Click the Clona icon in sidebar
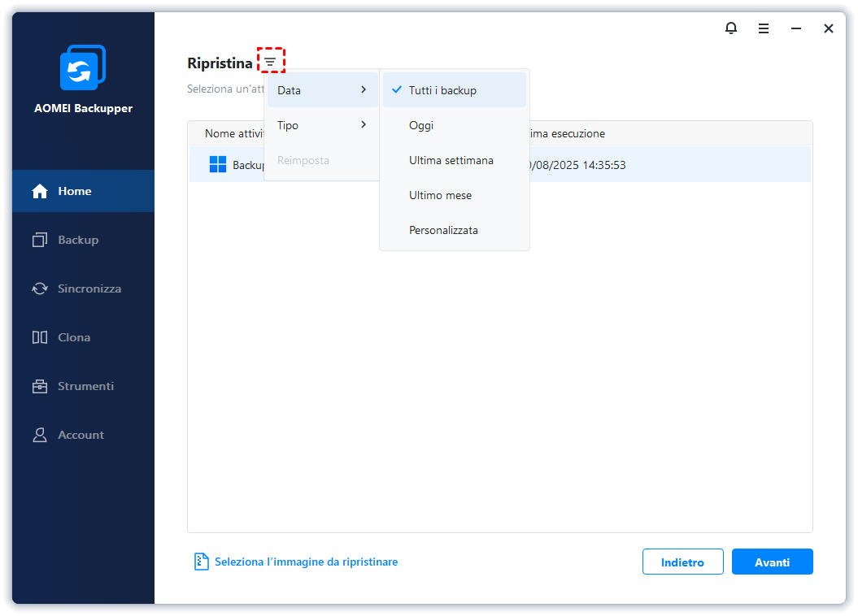 (x=39, y=337)
